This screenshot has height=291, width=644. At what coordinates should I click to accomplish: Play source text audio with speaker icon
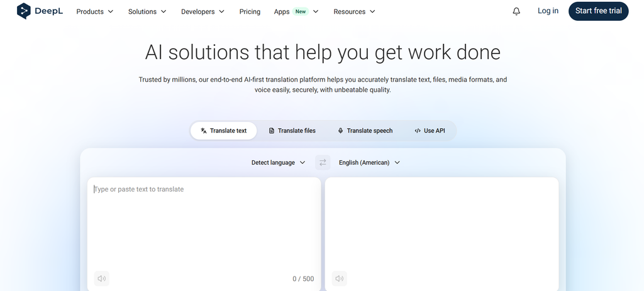(x=101, y=278)
